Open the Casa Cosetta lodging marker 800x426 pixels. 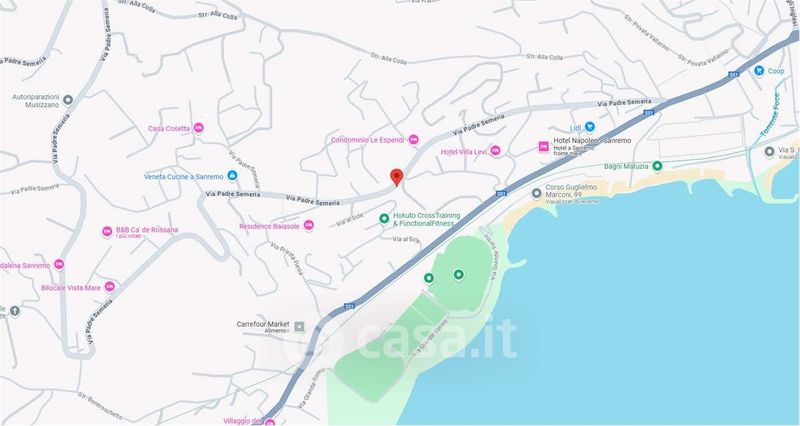point(198,128)
